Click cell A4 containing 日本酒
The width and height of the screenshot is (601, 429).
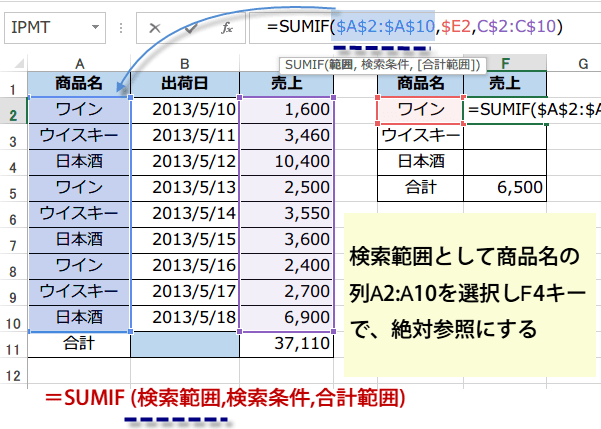pos(79,162)
